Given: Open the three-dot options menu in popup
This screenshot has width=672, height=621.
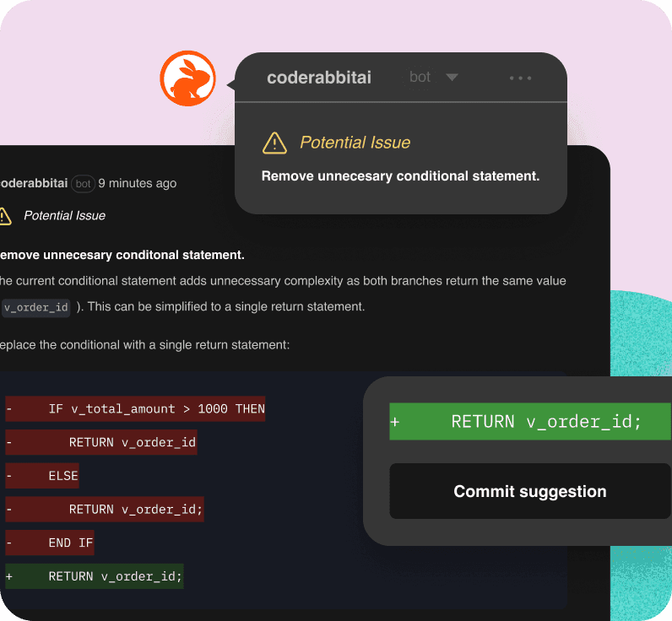Looking at the screenshot, I should [x=520, y=78].
